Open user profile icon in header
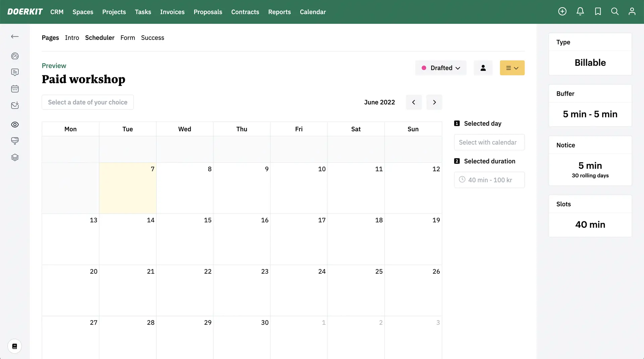The width and height of the screenshot is (644, 359). 632,11
